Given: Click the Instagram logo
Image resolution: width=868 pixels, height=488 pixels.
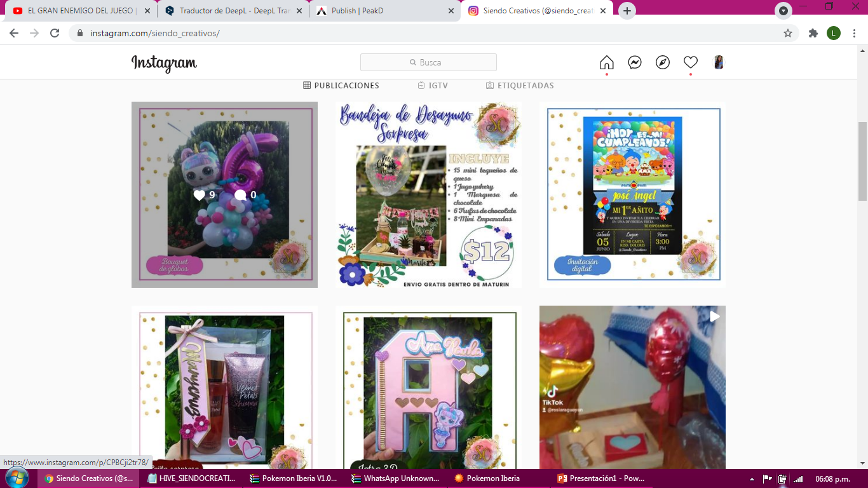Looking at the screenshot, I should pyautogui.click(x=164, y=63).
